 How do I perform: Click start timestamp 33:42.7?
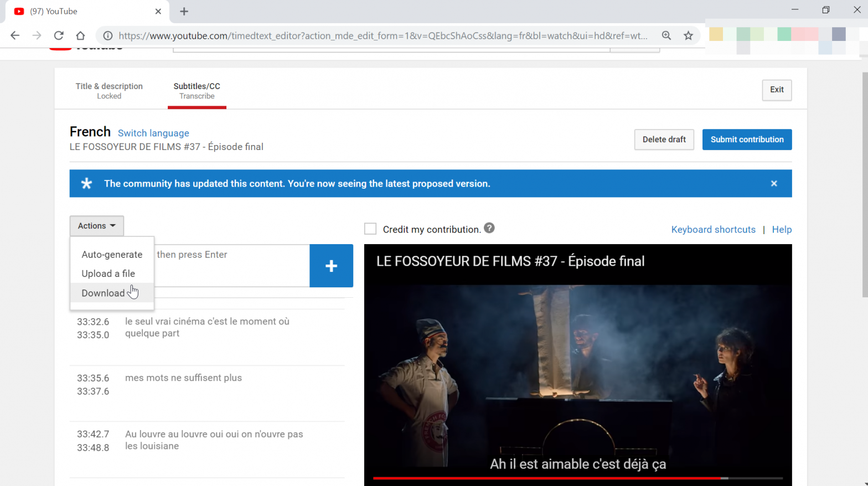click(93, 434)
